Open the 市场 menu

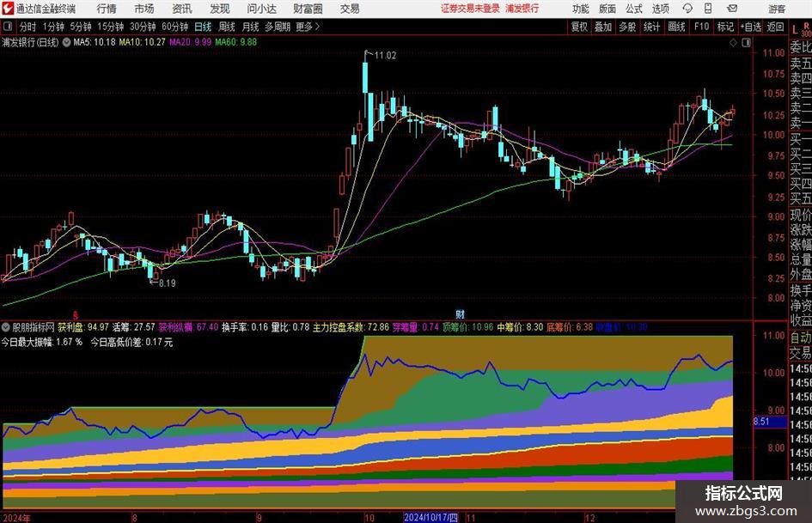pyautogui.click(x=144, y=9)
